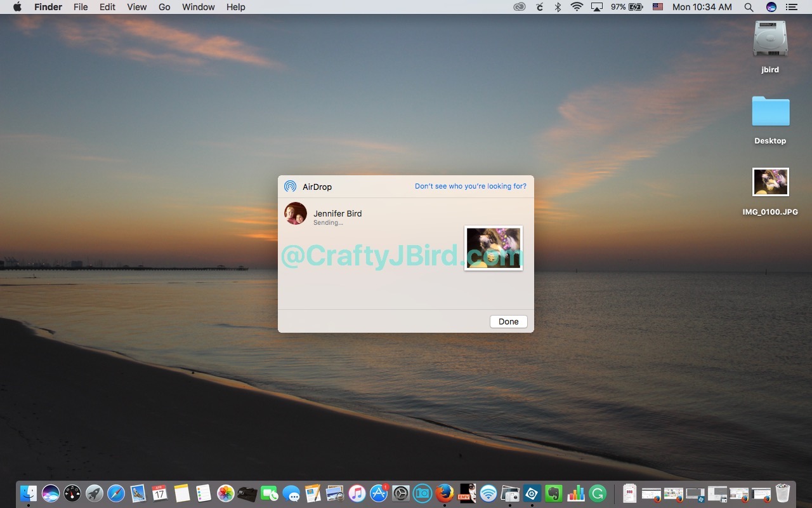This screenshot has height=508, width=812.
Task: Open the Wi-Fi status menu
Action: (577, 7)
